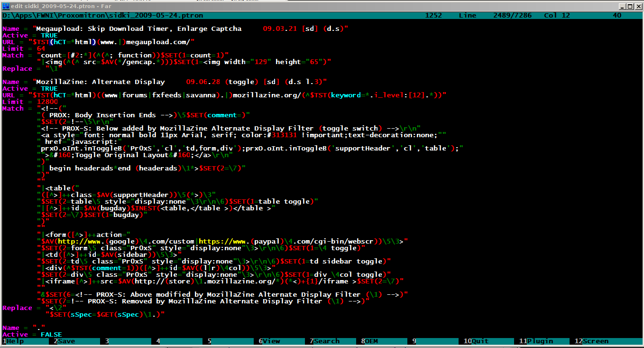This screenshot has width=644, height=348.
Task: Place cursor on the Limit 12800 value
Action: pyautogui.click(x=47, y=102)
